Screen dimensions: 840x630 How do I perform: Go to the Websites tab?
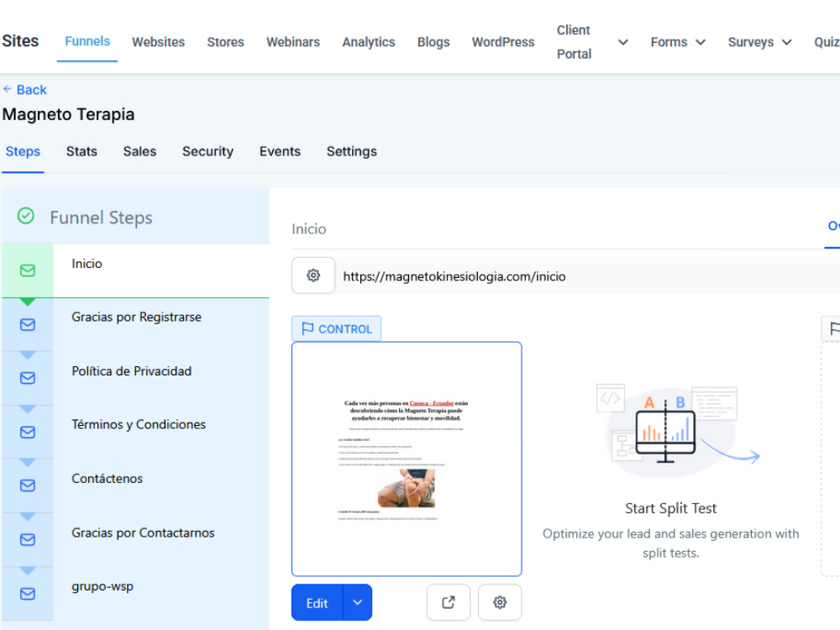158,42
